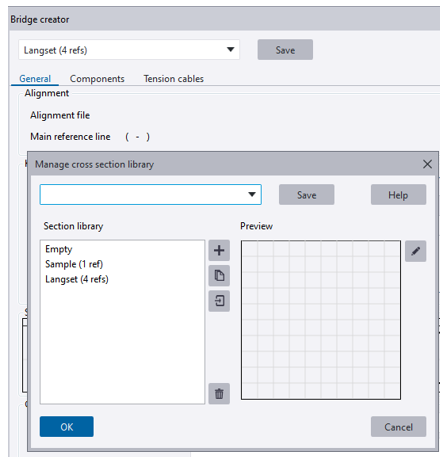This screenshot has width=440, height=457.
Task: Switch to the Components tab
Action: coord(97,79)
